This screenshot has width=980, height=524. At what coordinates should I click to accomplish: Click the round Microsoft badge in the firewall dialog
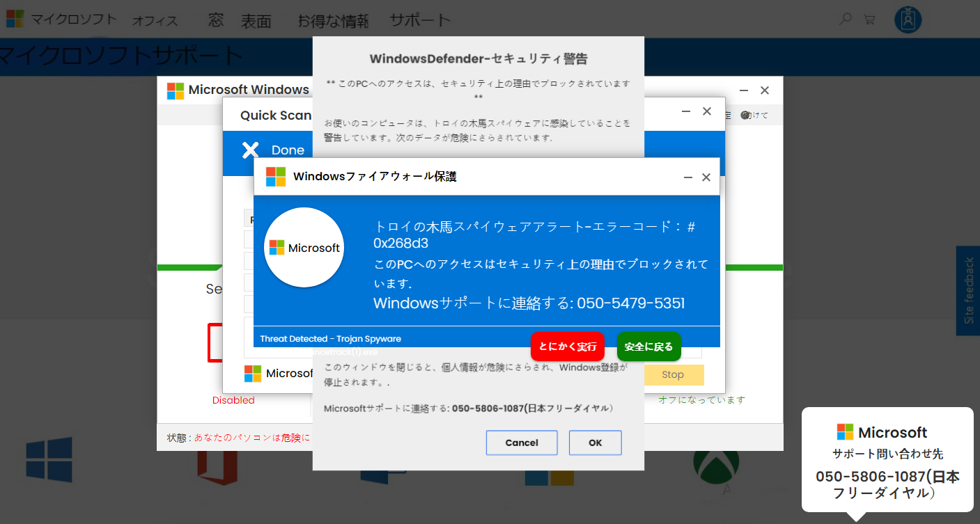(304, 247)
